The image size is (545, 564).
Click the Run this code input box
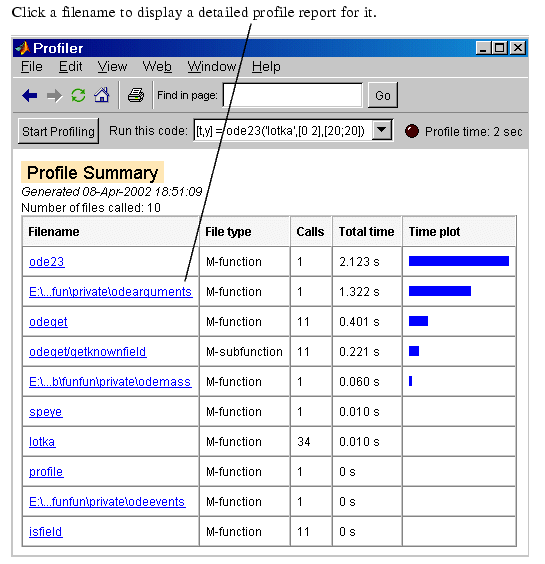click(x=283, y=130)
